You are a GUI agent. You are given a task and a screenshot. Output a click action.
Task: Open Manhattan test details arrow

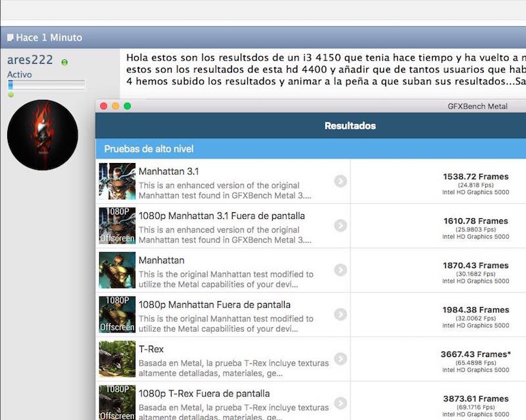click(341, 269)
